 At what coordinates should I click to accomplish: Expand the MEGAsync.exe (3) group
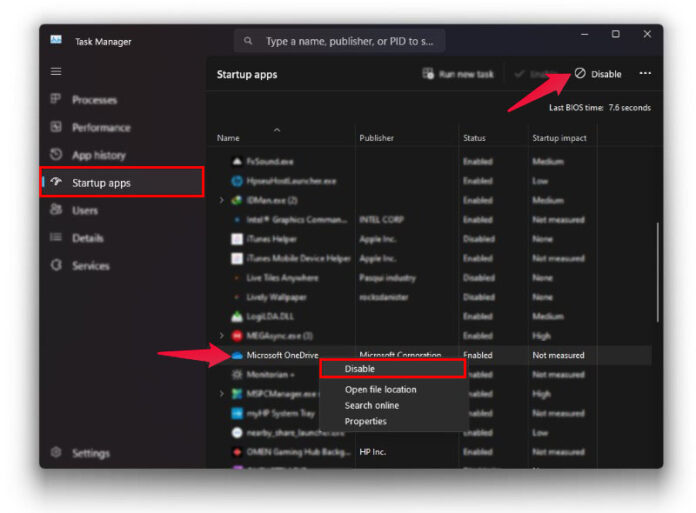[x=222, y=336]
